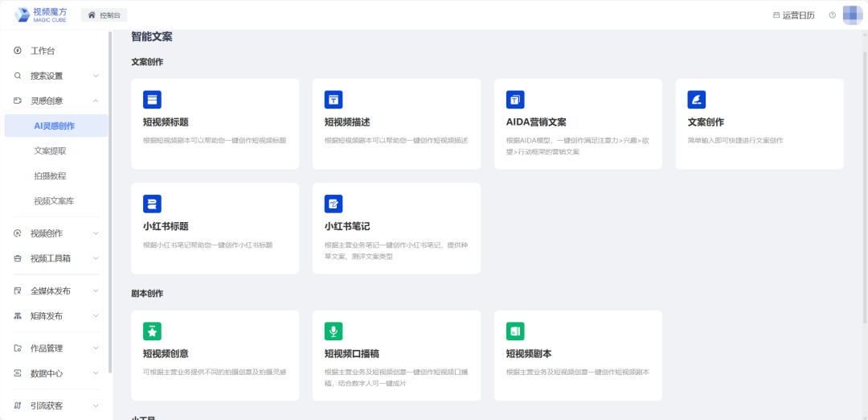Select 文案提取 in the sidebar

(50, 150)
